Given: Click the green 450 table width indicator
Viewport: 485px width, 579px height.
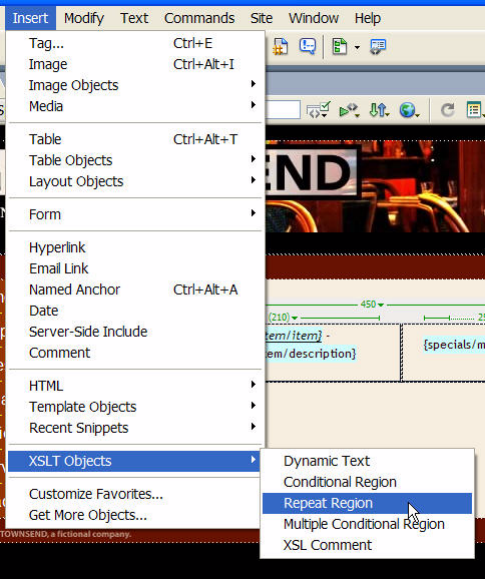Looking at the screenshot, I should 372,304.
